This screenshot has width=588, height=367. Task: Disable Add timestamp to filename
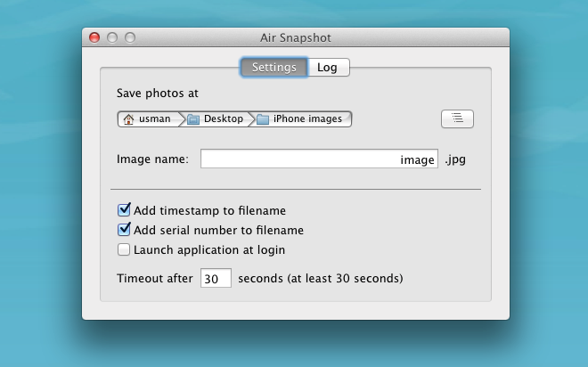124,210
